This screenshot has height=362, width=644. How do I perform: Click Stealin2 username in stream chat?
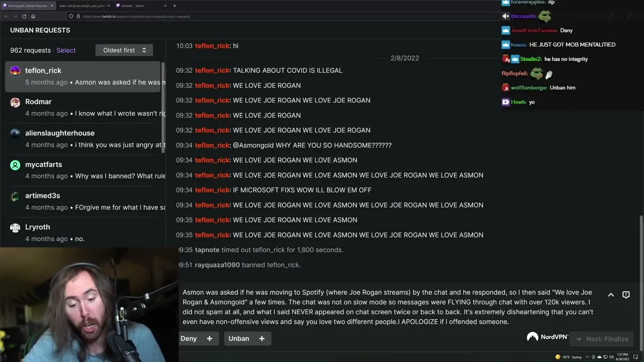pos(530,59)
